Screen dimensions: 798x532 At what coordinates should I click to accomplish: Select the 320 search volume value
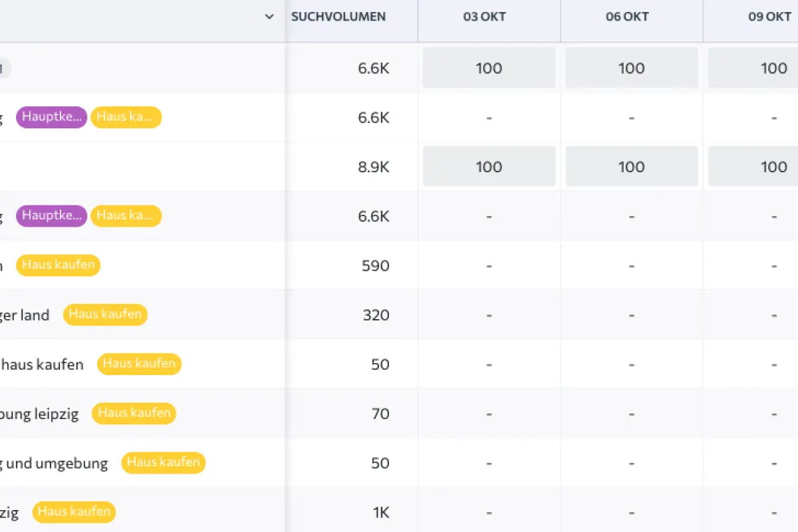[376, 315]
